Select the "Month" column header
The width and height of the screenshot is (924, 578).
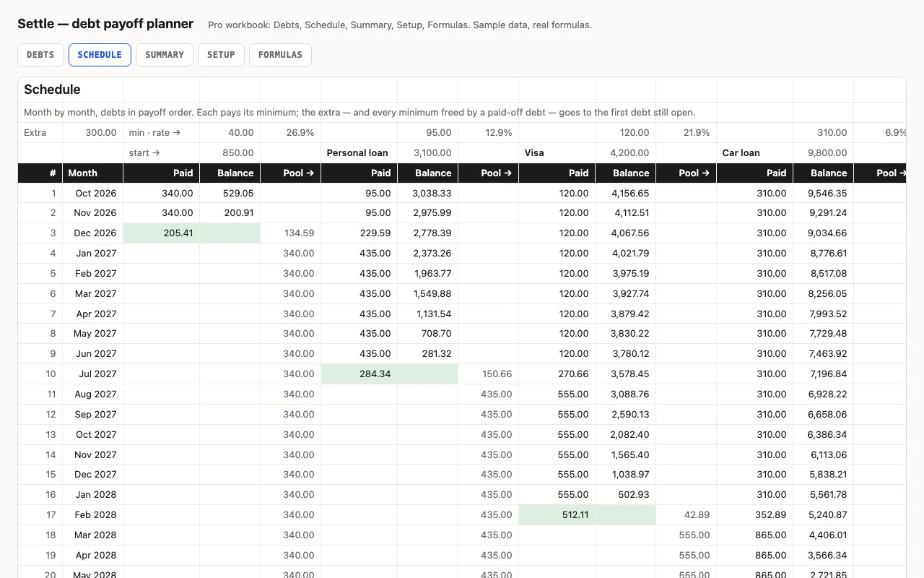[93, 173]
